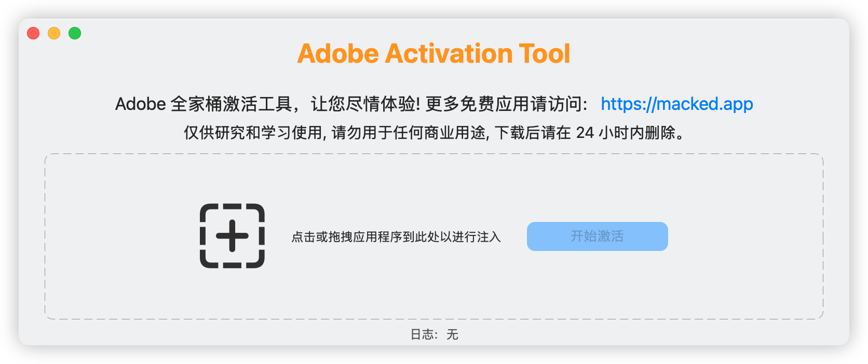Click the orange Adobe Activation Tool title
Viewport: 868px width, 364px height.
433,54
